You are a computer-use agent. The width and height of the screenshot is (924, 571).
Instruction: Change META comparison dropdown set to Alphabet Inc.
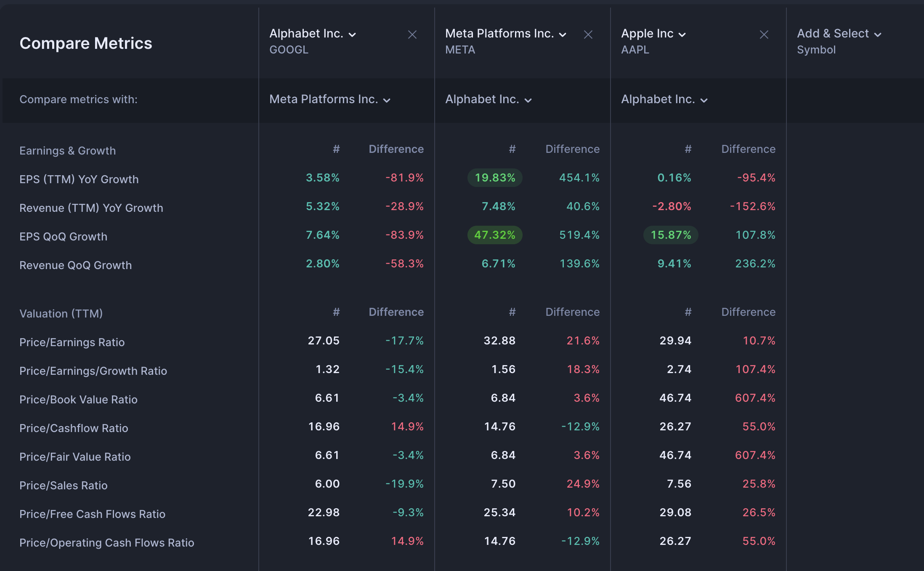(489, 99)
